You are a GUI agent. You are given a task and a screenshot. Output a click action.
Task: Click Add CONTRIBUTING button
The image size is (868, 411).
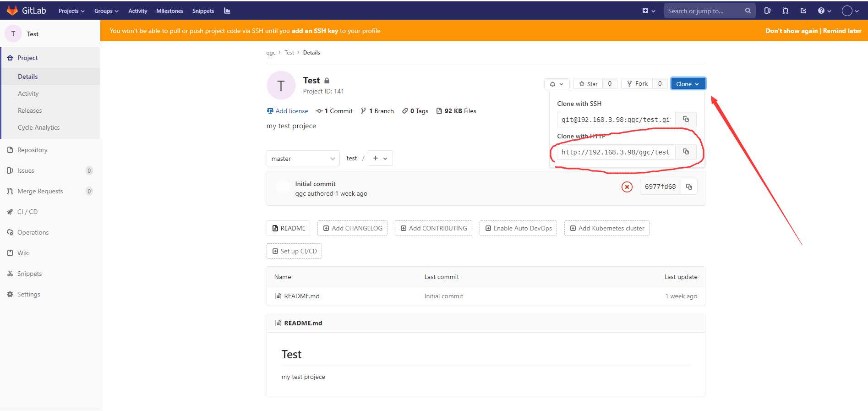[x=433, y=228]
